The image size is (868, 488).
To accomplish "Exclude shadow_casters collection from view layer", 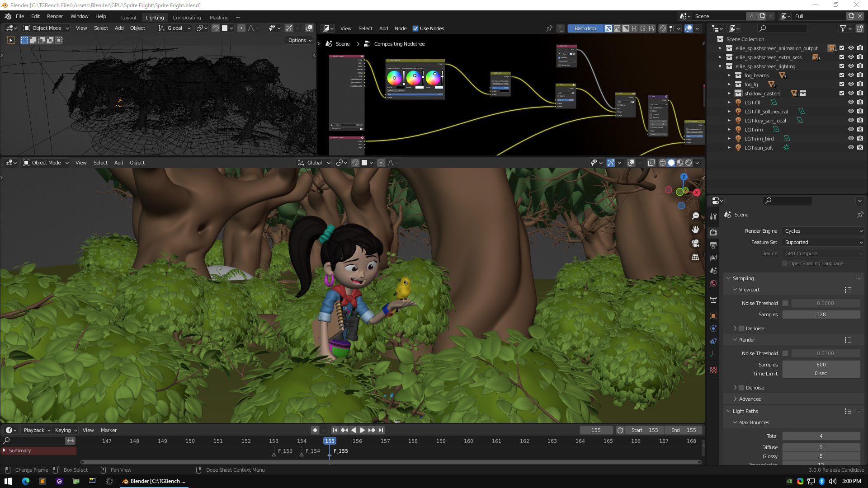I will tap(842, 94).
